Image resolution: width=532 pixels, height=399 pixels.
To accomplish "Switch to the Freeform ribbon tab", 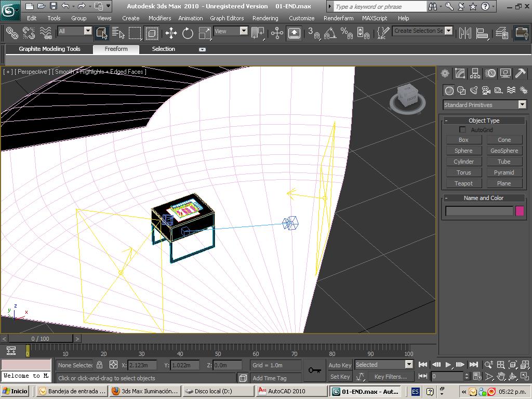I will [x=116, y=49].
